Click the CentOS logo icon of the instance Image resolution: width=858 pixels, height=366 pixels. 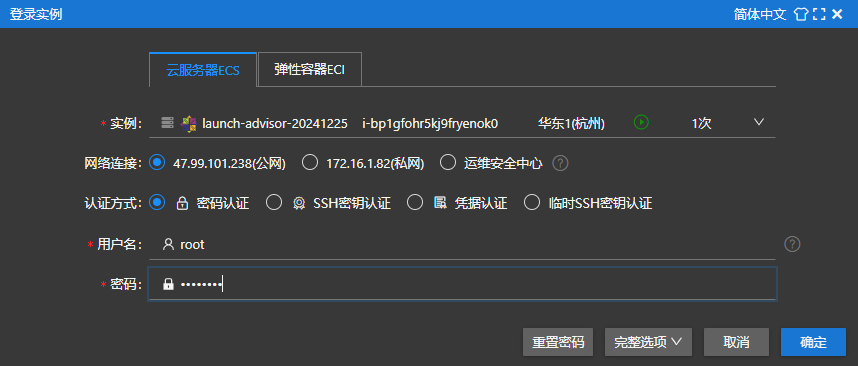pos(188,123)
